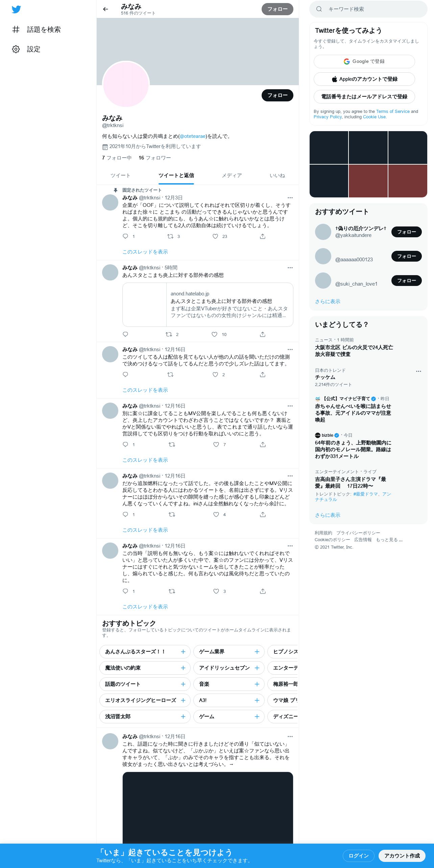Share the 5時間 hatelabo tweet

tap(263, 334)
